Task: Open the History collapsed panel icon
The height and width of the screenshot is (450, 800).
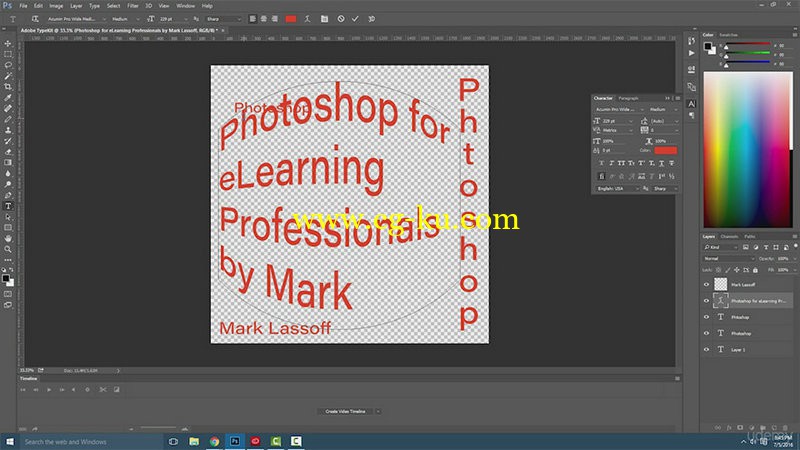Action: pos(691,41)
